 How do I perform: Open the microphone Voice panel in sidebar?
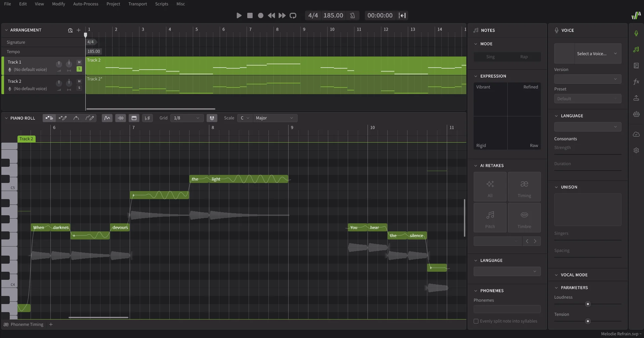pyautogui.click(x=636, y=33)
